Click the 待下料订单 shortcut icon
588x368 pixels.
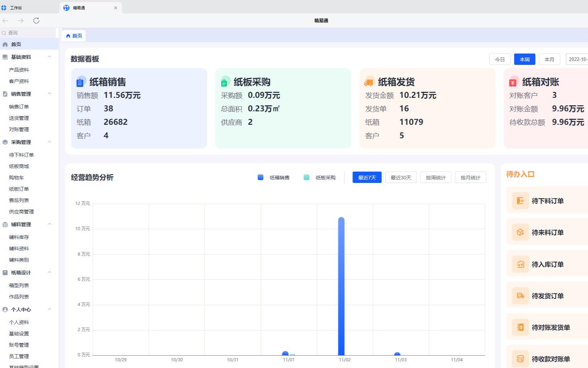click(x=520, y=201)
